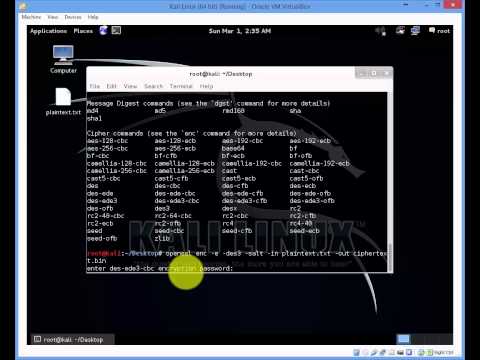
Task: Open the root user menu
Action: (439, 31)
